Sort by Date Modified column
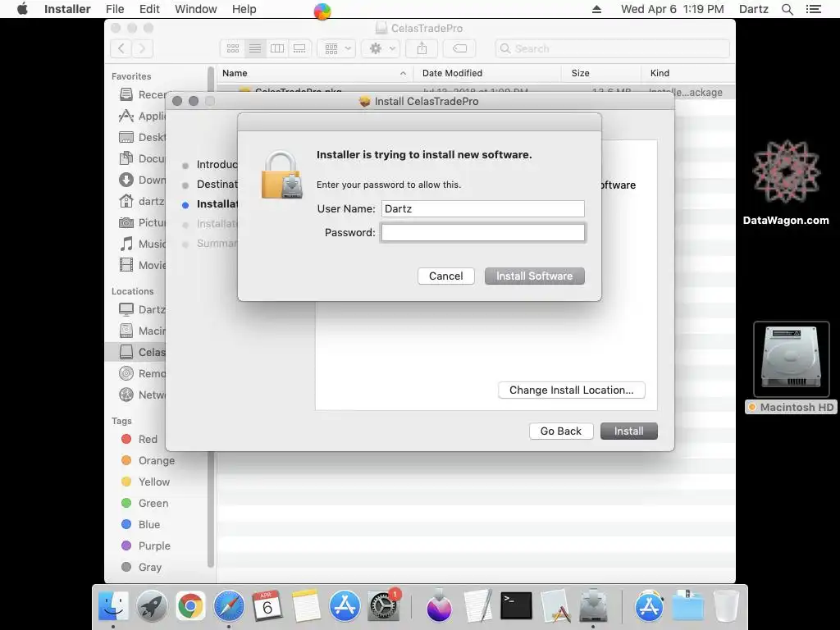The width and height of the screenshot is (840, 630). (487, 73)
